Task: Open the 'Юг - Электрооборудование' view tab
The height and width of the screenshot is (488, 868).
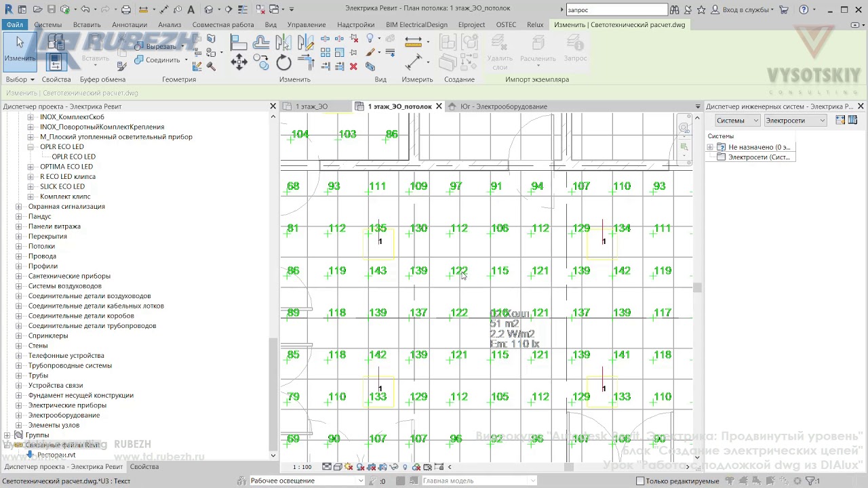Action: (504, 106)
